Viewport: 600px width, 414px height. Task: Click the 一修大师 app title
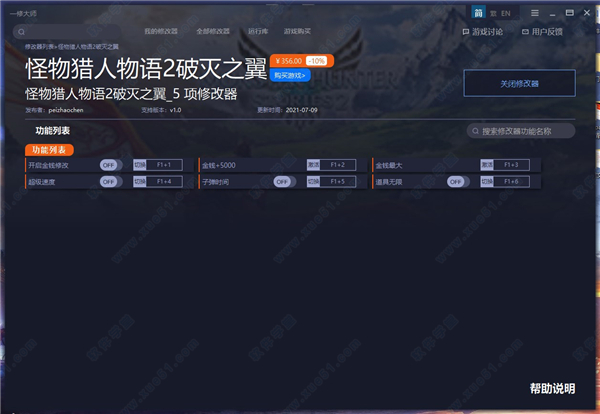(x=23, y=13)
